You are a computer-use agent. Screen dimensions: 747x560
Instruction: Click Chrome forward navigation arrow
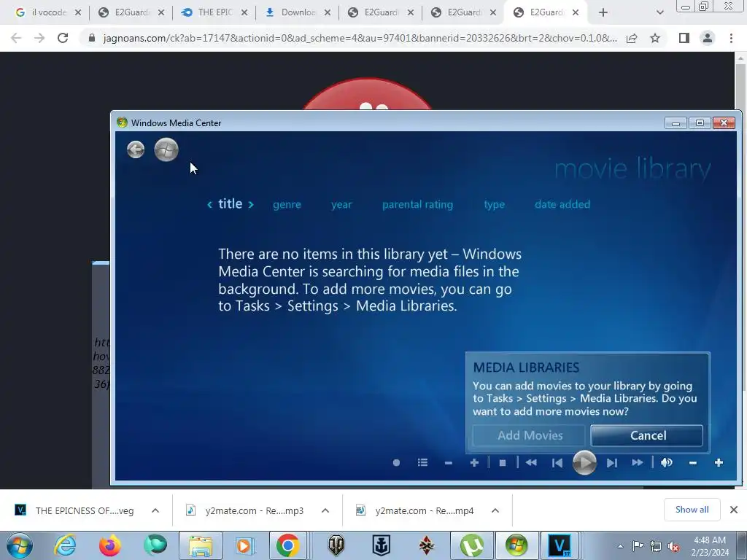click(x=39, y=38)
